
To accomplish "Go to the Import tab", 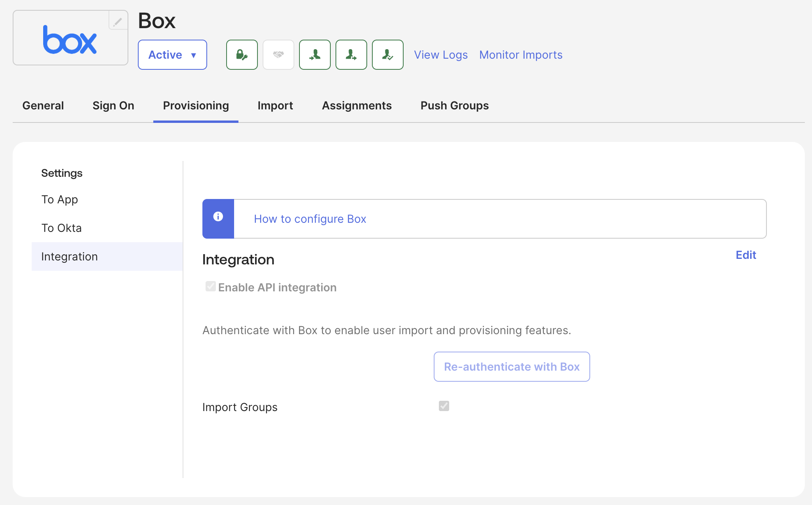I will click(x=275, y=105).
